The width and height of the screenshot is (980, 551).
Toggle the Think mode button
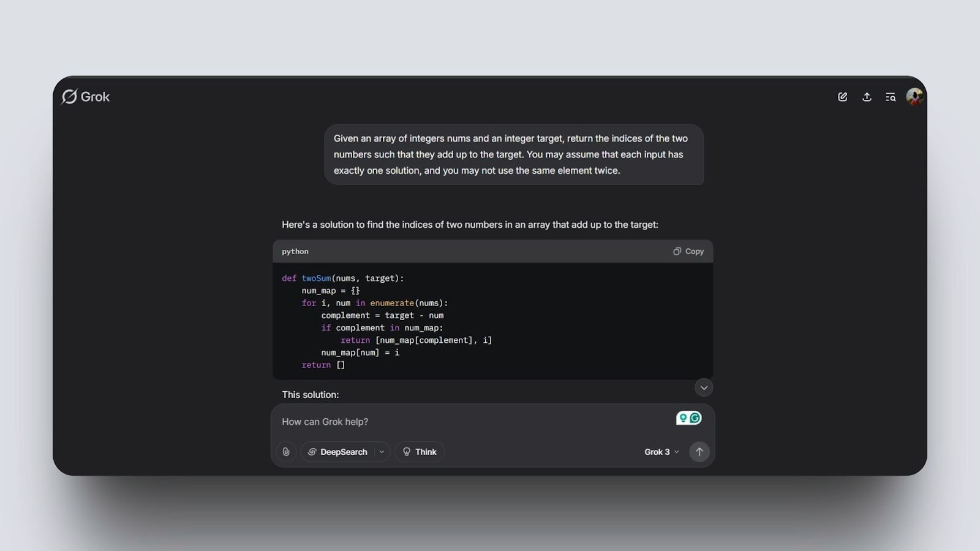[420, 452]
